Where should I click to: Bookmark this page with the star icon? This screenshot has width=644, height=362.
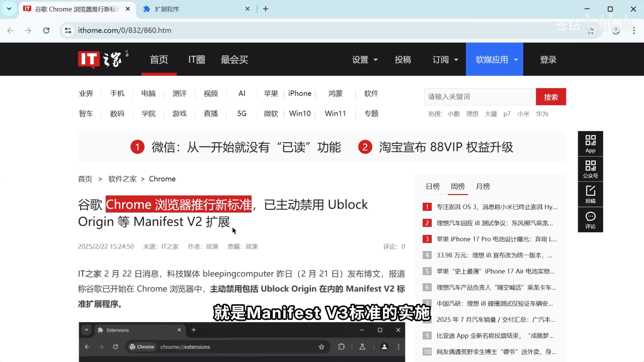point(591,30)
